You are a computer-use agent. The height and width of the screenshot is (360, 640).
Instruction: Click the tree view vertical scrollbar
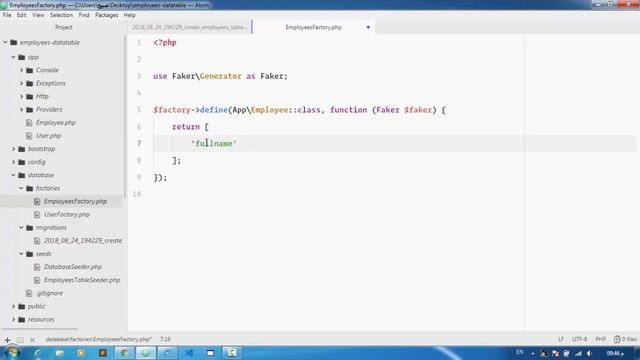click(x=124, y=116)
